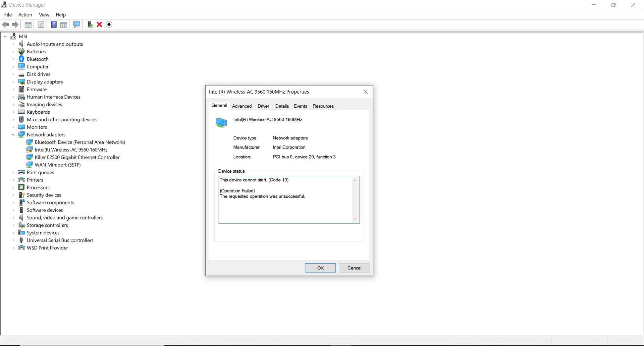Switch to the Resources tab
The width and height of the screenshot is (644, 346).
pos(323,106)
